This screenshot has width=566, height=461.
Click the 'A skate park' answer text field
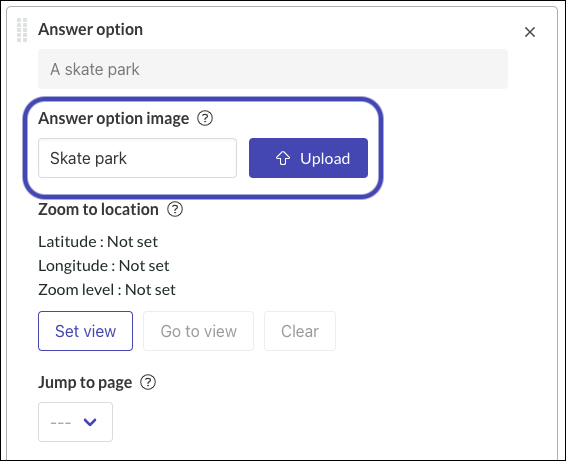point(273,69)
